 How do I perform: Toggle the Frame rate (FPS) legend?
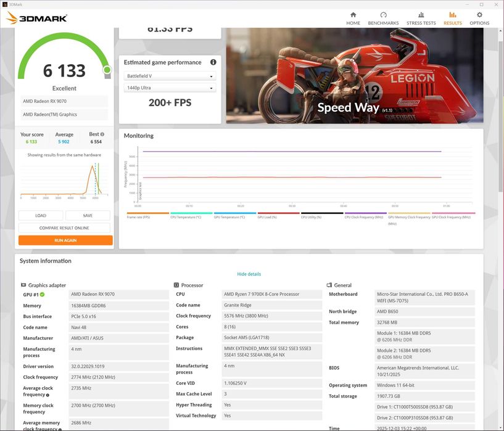pos(148,215)
